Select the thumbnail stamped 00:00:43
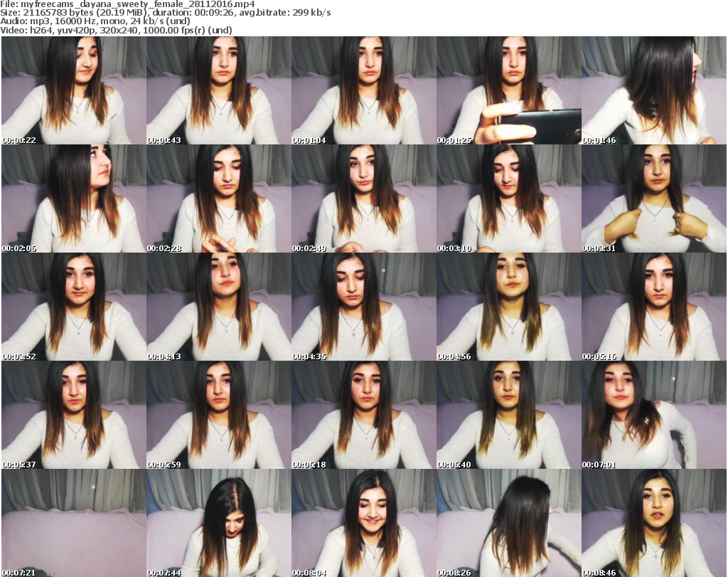 [219, 90]
